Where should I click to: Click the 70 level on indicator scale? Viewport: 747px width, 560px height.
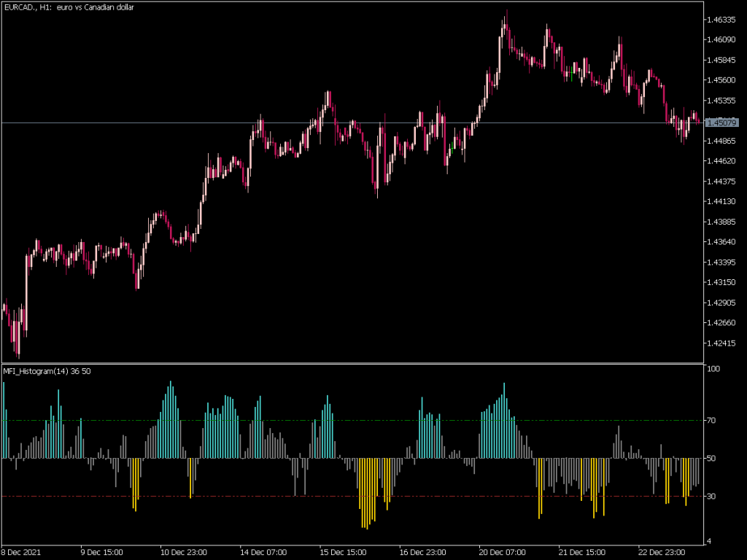coord(712,421)
